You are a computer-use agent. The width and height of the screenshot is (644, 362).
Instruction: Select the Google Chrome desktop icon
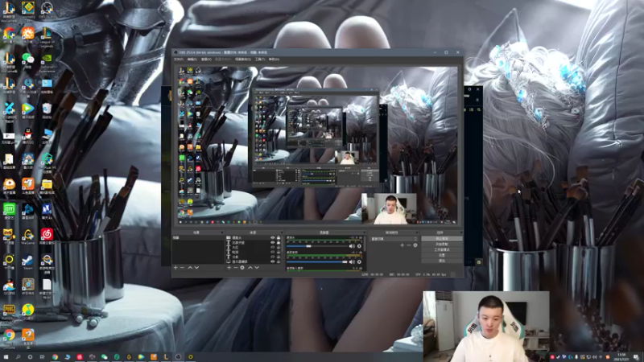tap(9, 337)
